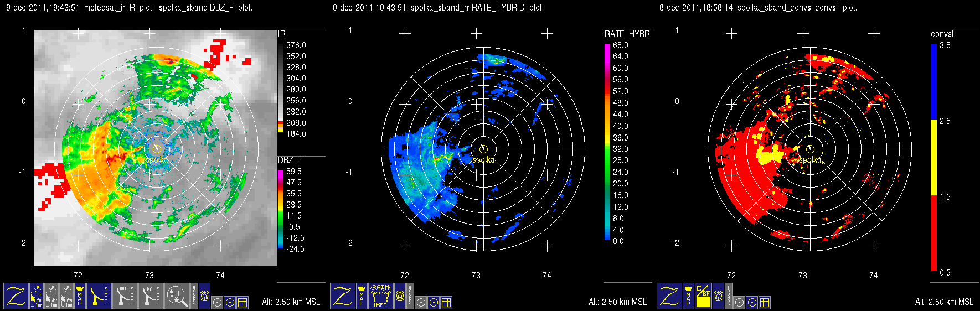The image size is (980, 311).
Task: Click 'Alt: 2.50 km MSL' label in RATE_HYBRID plot
Action: pyautogui.click(x=617, y=302)
